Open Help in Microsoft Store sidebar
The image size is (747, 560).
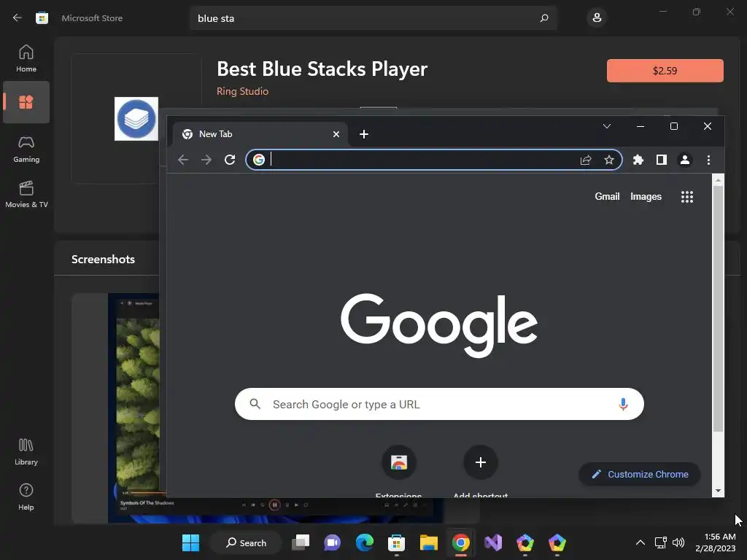[26, 497]
